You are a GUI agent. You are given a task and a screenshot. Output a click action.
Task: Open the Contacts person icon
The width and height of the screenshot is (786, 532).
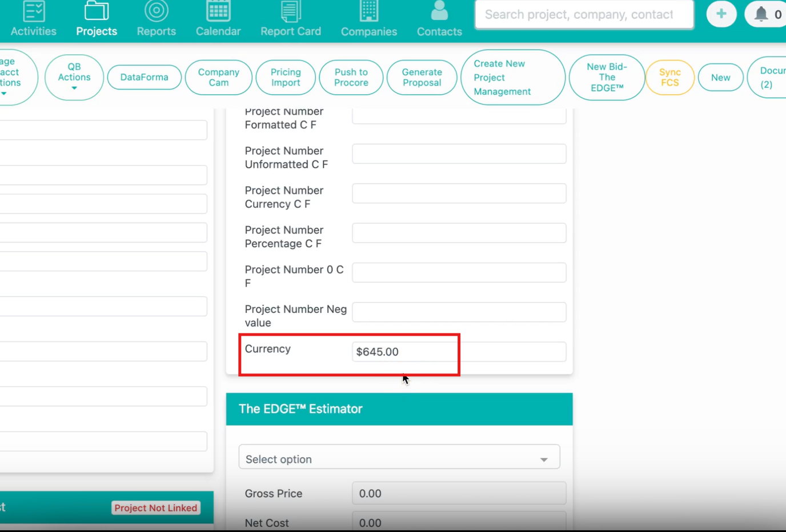tap(439, 11)
